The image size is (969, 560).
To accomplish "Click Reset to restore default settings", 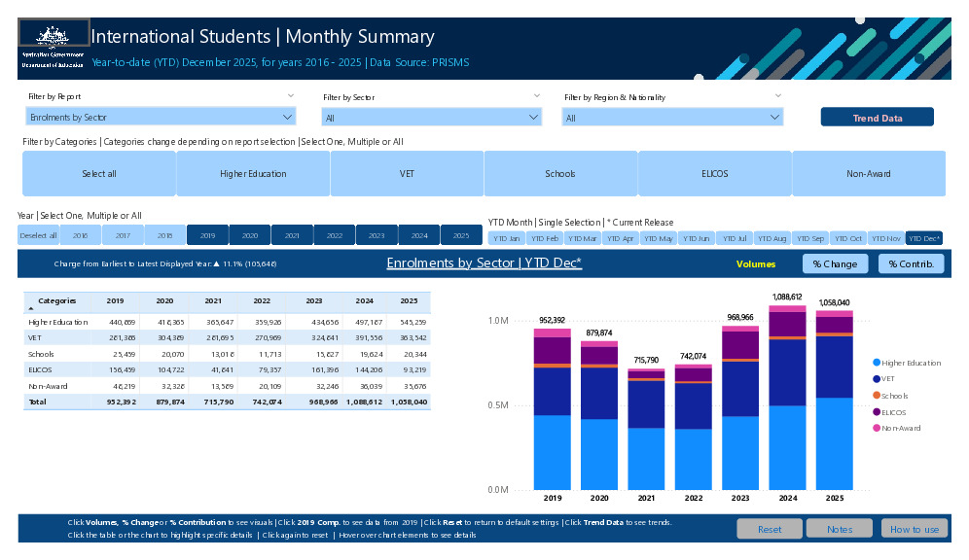I will pos(770,528).
